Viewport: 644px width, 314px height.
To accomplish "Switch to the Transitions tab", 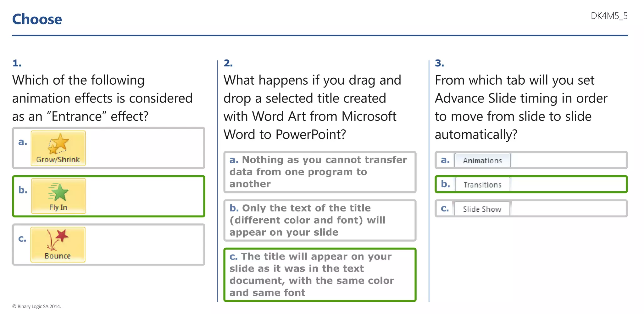I will click(x=482, y=185).
